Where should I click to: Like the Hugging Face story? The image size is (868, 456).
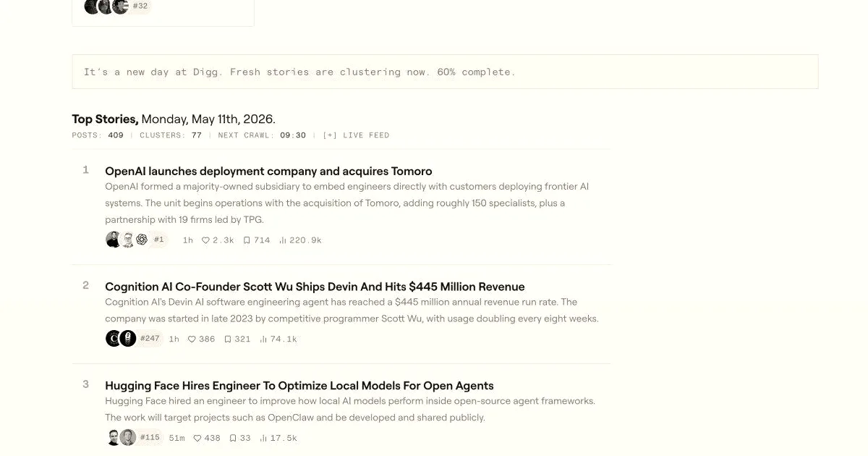tap(197, 438)
